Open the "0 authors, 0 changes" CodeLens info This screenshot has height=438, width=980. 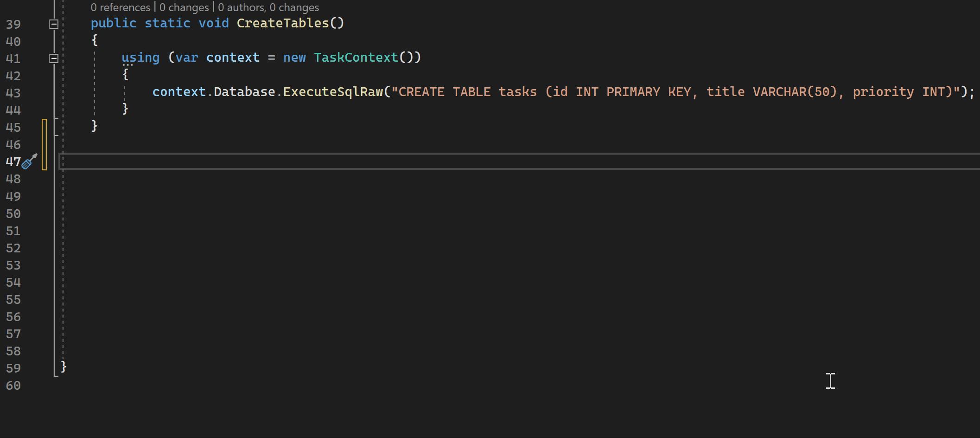pyautogui.click(x=268, y=7)
